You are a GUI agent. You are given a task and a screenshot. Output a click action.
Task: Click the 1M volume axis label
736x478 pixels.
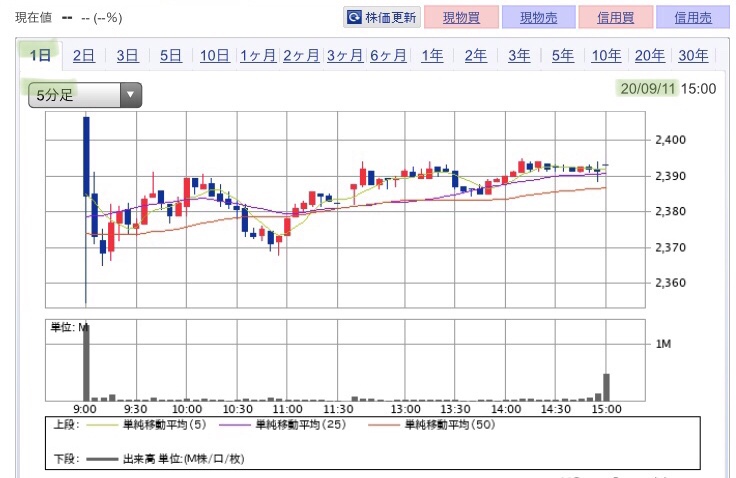(663, 344)
